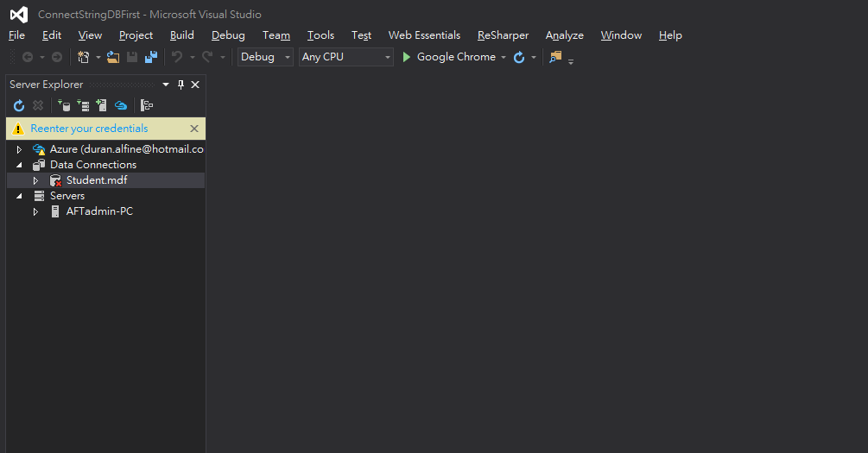Open the Edit menu
868x453 pixels.
52,35
